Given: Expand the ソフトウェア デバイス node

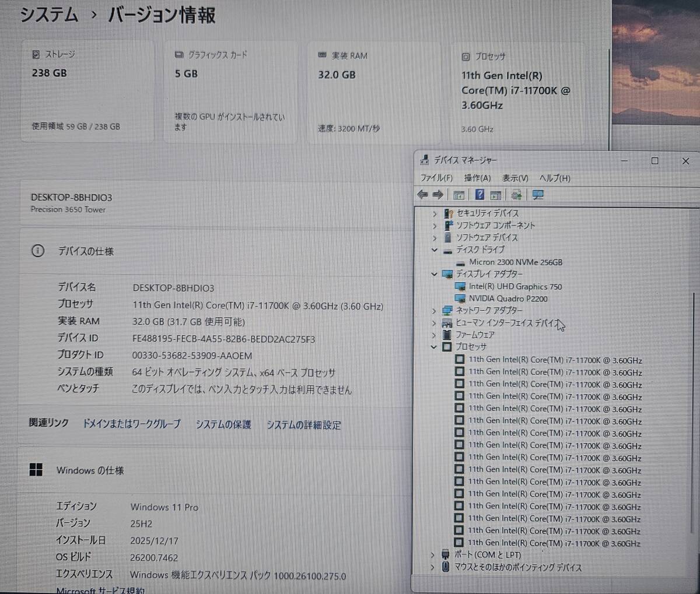Looking at the screenshot, I should click(435, 238).
